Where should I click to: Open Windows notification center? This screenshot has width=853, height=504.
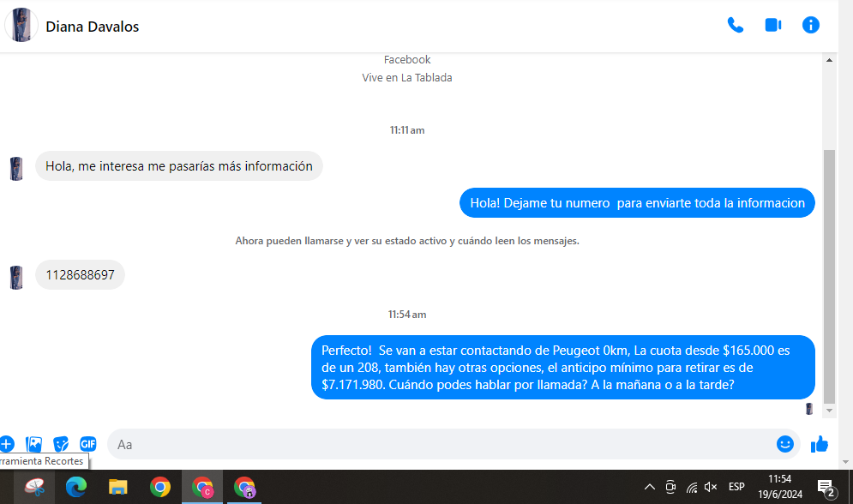coord(826,488)
